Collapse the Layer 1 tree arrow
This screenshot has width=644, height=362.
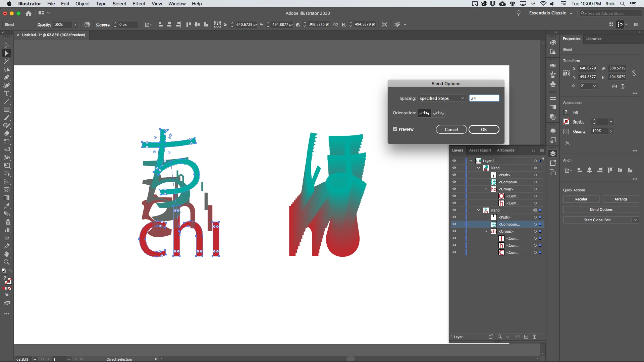coord(471,161)
